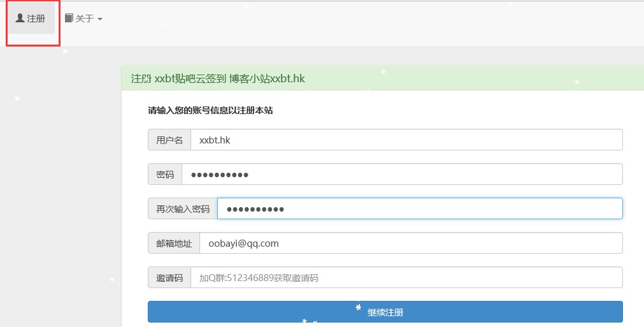Expand the 关于 dropdown caret
The width and height of the screenshot is (644, 327).
pyautogui.click(x=100, y=19)
